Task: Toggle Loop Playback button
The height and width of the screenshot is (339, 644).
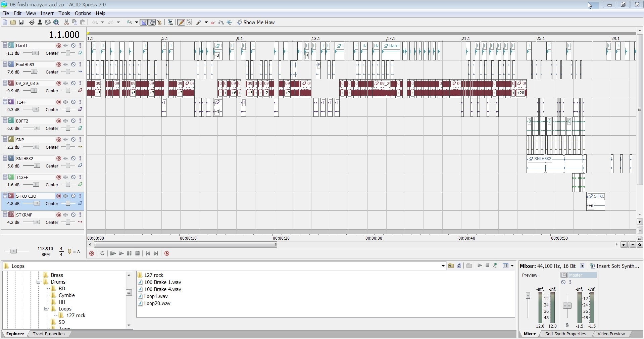Action: coord(102,253)
